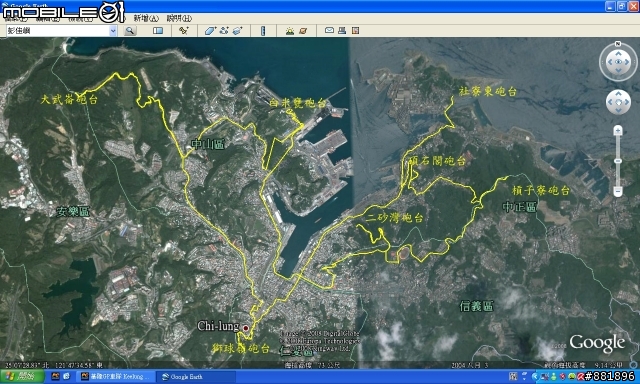Click the zoom out minus button

click(618, 191)
